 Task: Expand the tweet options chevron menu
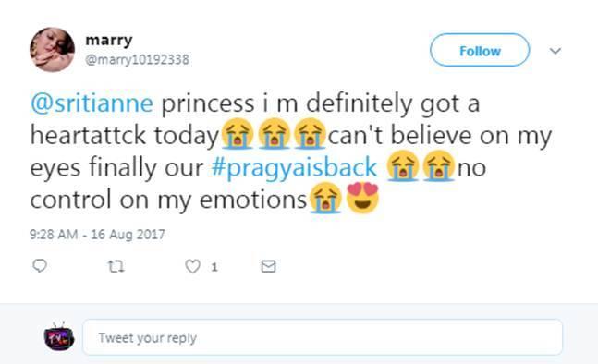click(x=555, y=51)
